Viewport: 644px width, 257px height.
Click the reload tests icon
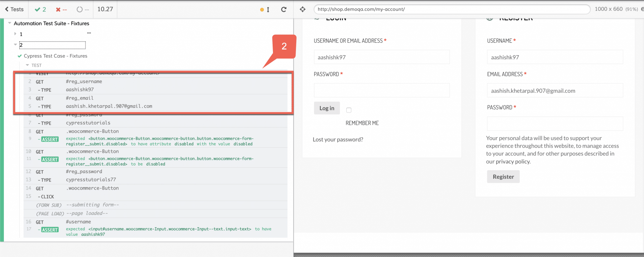tap(284, 9)
